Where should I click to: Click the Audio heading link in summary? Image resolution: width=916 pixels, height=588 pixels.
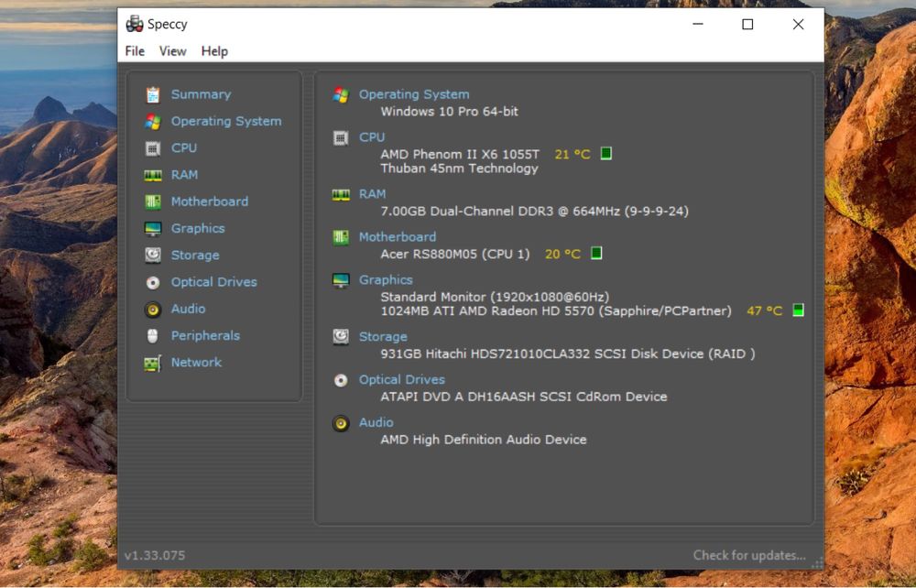[x=376, y=423]
